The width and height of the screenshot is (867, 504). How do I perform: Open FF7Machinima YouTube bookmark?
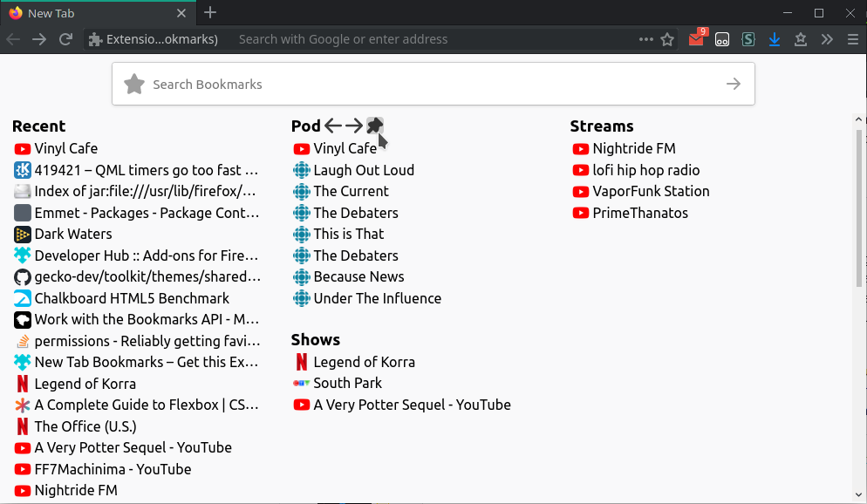click(103, 469)
